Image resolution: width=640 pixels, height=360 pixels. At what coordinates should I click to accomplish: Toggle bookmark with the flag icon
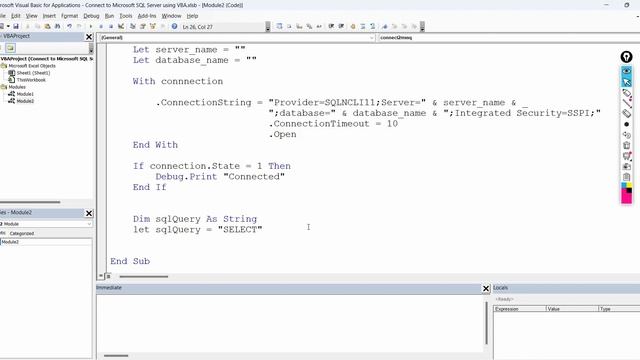(x=384, y=26)
